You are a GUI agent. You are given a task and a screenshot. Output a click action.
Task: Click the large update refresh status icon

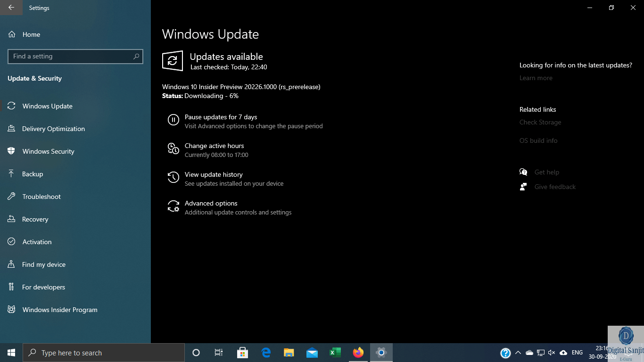click(x=173, y=61)
